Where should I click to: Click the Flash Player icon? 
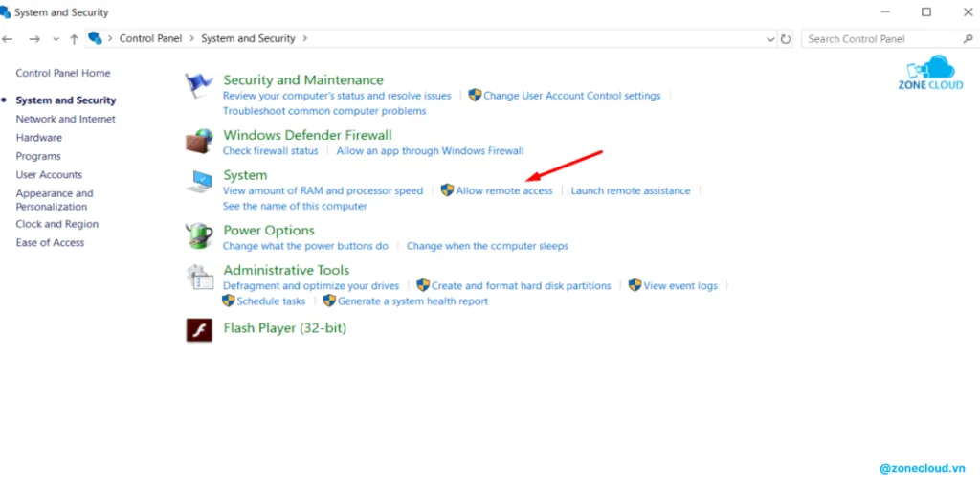(199, 329)
